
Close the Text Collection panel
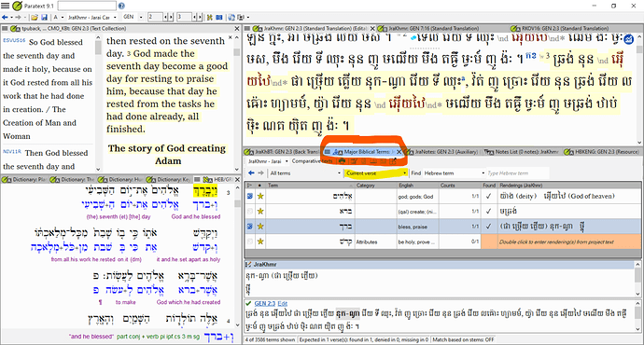[x=237, y=28]
